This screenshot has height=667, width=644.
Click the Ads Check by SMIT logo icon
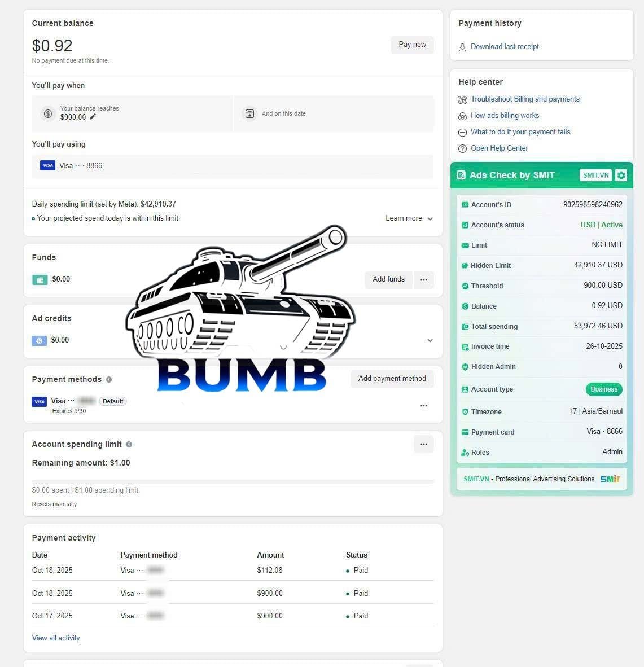click(461, 175)
